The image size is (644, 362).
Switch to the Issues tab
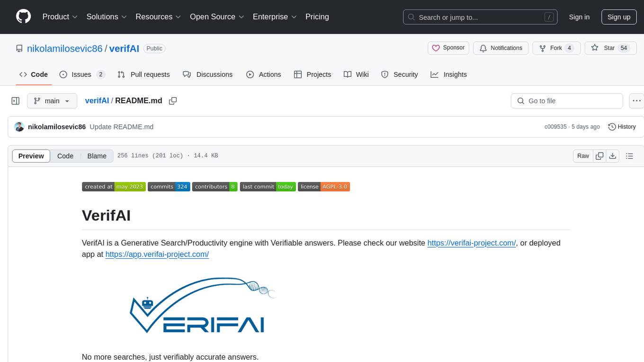82,74
